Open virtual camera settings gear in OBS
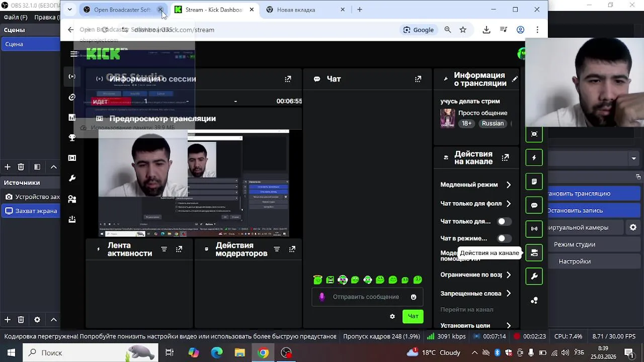This screenshot has height=362, width=644. pos(633,228)
